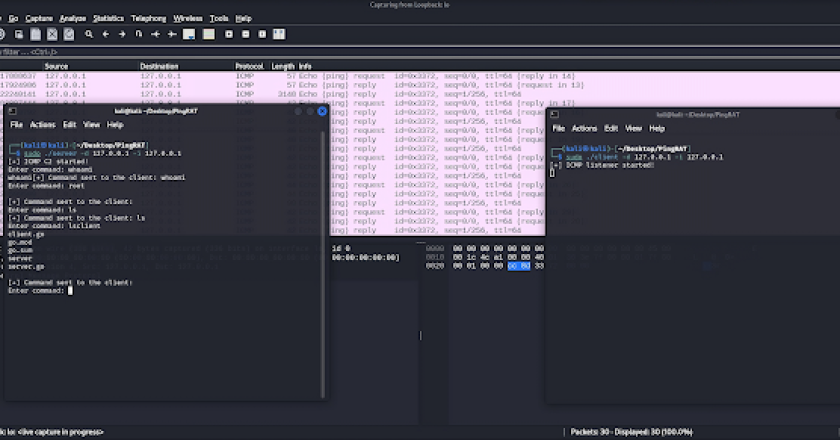
Task: Open the Telephony menu
Action: point(148,18)
